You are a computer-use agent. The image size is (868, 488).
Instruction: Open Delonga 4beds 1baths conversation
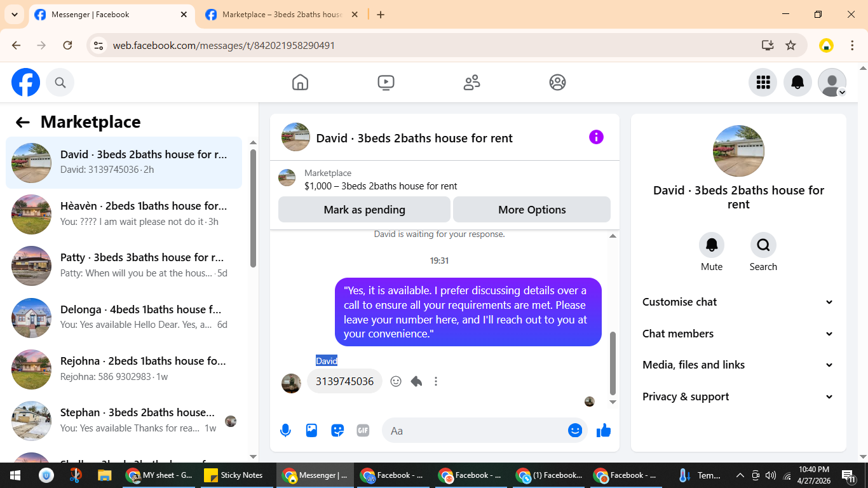pyautogui.click(x=124, y=317)
